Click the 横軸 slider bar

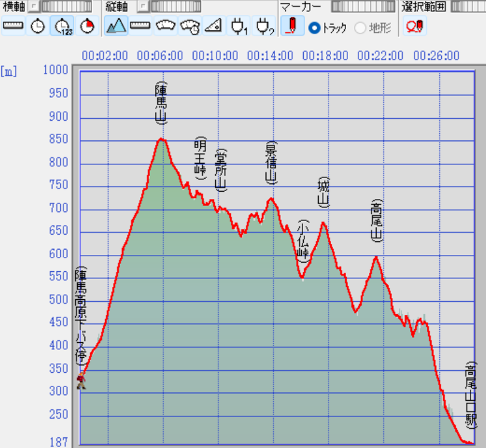[x=66, y=6]
